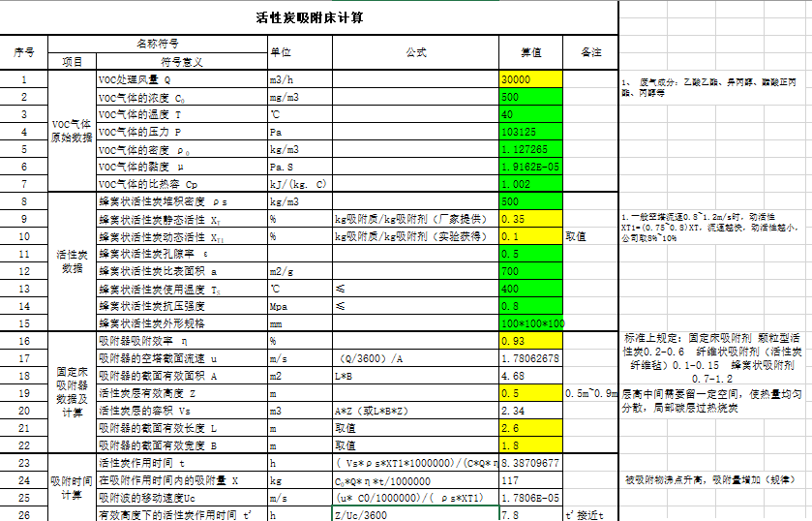The image size is (812, 521).
Task: Click the cell "100*100*100"
Action: click(x=530, y=323)
